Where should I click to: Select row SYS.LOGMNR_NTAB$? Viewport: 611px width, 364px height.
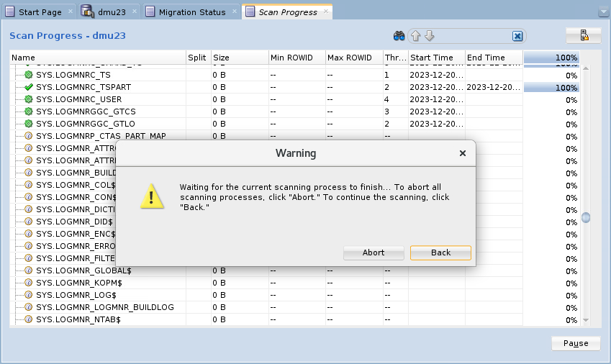click(x=294, y=319)
